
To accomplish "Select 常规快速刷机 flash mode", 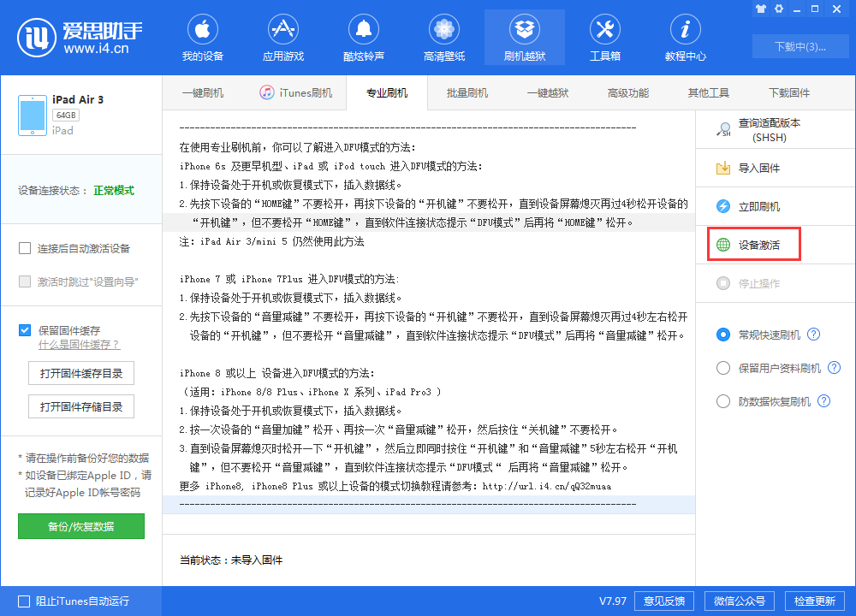I will pyautogui.click(x=723, y=335).
